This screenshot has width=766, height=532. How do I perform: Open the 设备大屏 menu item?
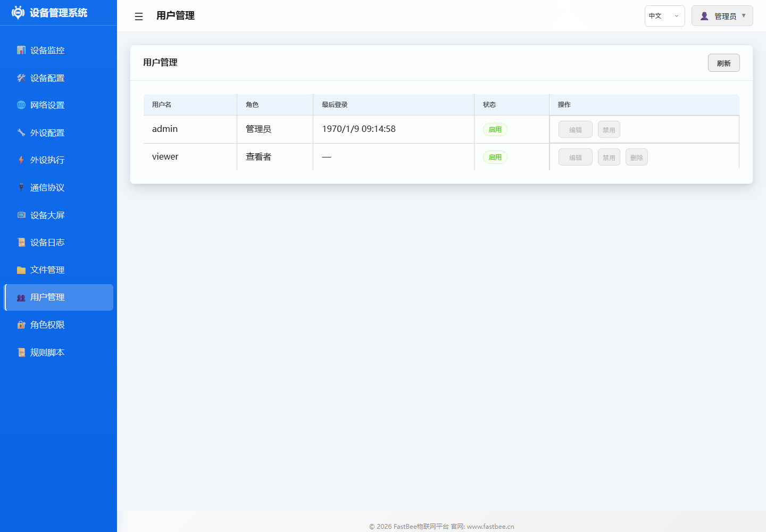point(59,215)
